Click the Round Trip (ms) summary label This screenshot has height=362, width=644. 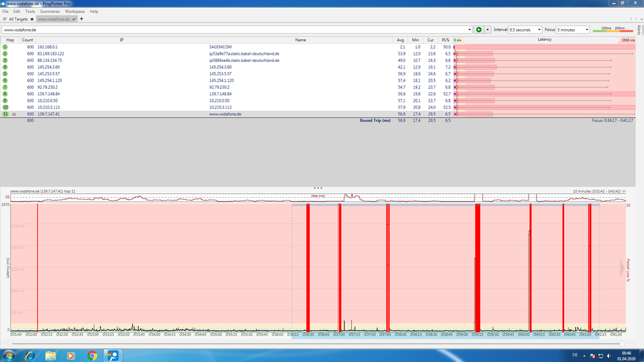click(x=375, y=120)
